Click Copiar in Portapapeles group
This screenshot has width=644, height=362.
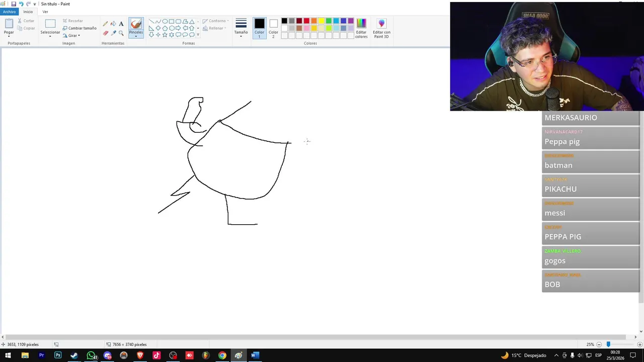[x=26, y=28]
